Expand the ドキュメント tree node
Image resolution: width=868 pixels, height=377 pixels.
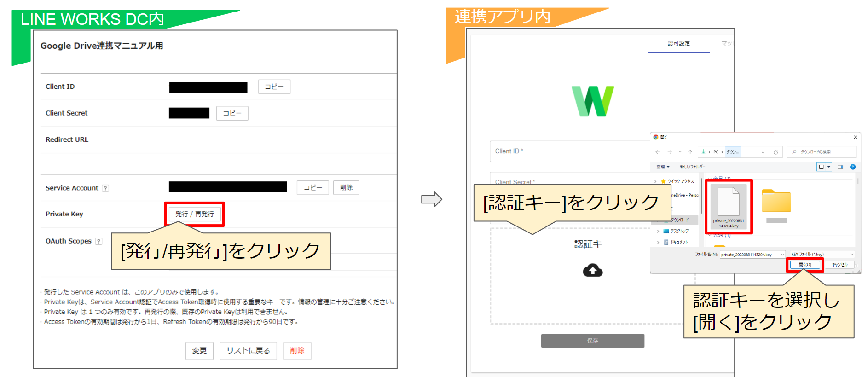(x=658, y=242)
